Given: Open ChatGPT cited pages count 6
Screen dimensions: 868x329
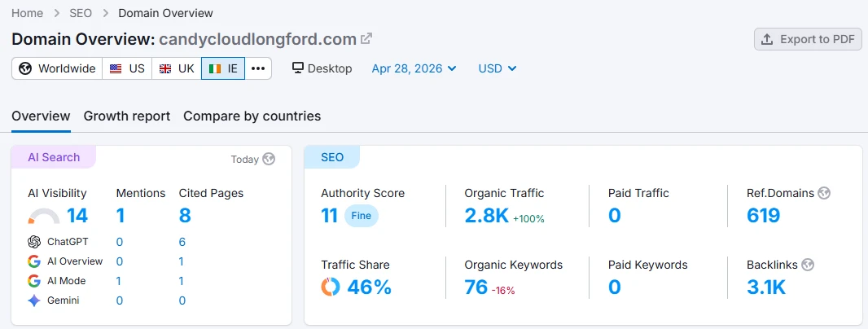Looking at the screenshot, I should pyautogui.click(x=182, y=242).
